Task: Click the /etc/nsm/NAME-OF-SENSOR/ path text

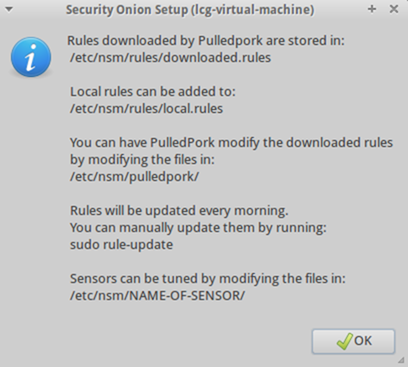Action: [x=157, y=296]
